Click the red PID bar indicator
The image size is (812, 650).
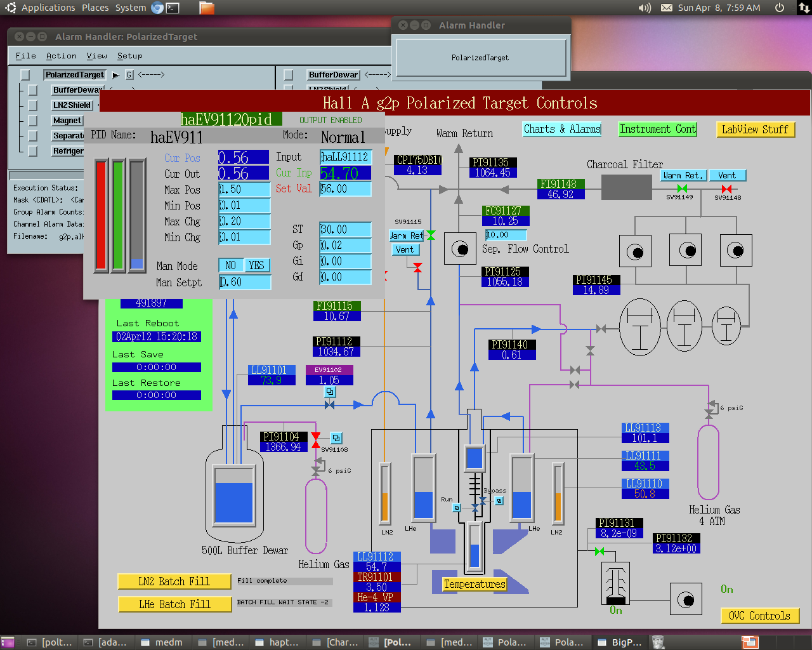pos(101,216)
